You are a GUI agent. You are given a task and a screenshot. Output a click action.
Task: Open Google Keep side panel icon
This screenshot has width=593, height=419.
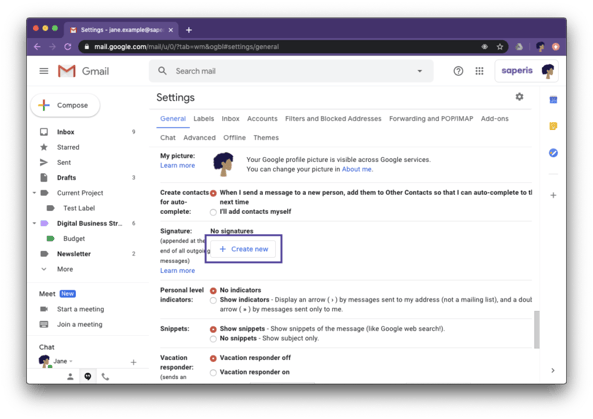pos(553,126)
